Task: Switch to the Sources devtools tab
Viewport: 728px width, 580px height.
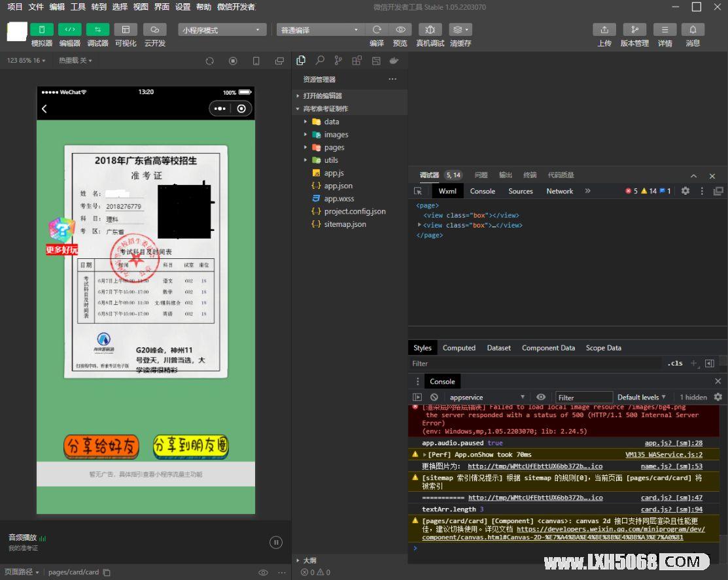Action: click(x=521, y=191)
